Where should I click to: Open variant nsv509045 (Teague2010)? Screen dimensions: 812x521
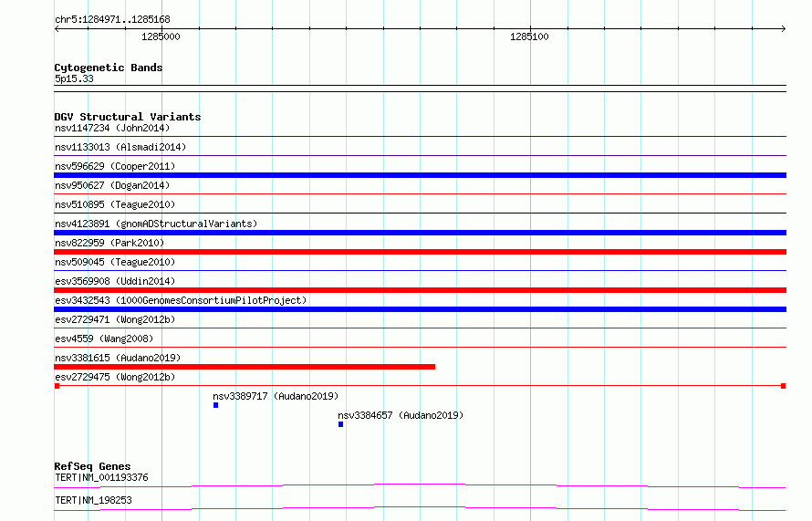coord(115,262)
